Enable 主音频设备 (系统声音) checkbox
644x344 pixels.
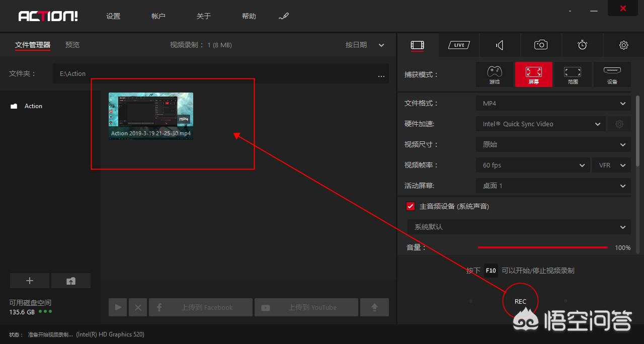click(410, 206)
